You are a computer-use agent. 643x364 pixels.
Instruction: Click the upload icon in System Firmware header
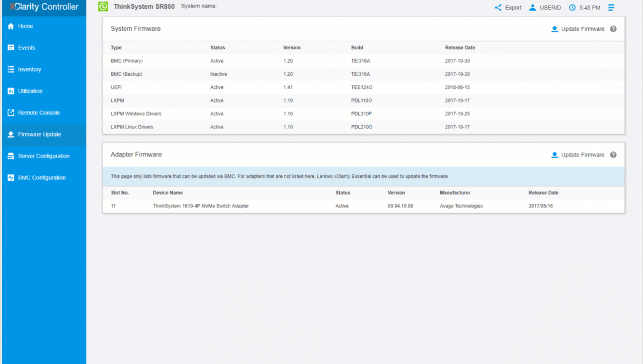click(555, 29)
